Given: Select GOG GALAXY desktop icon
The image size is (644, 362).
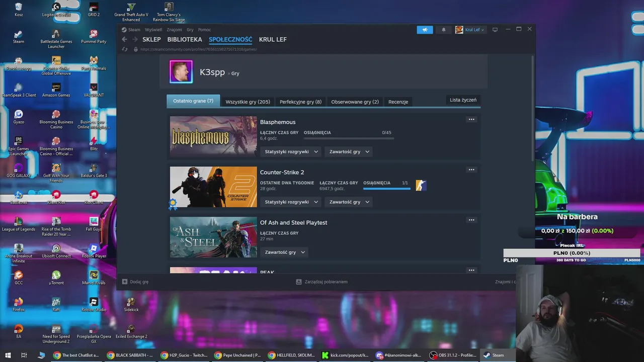Looking at the screenshot, I should tap(19, 170).
